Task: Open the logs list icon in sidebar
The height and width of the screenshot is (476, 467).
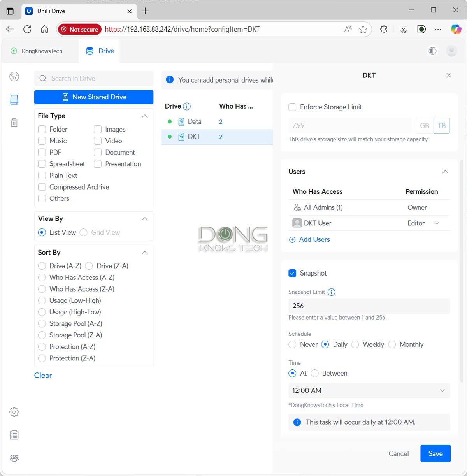Action: tap(14, 435)
